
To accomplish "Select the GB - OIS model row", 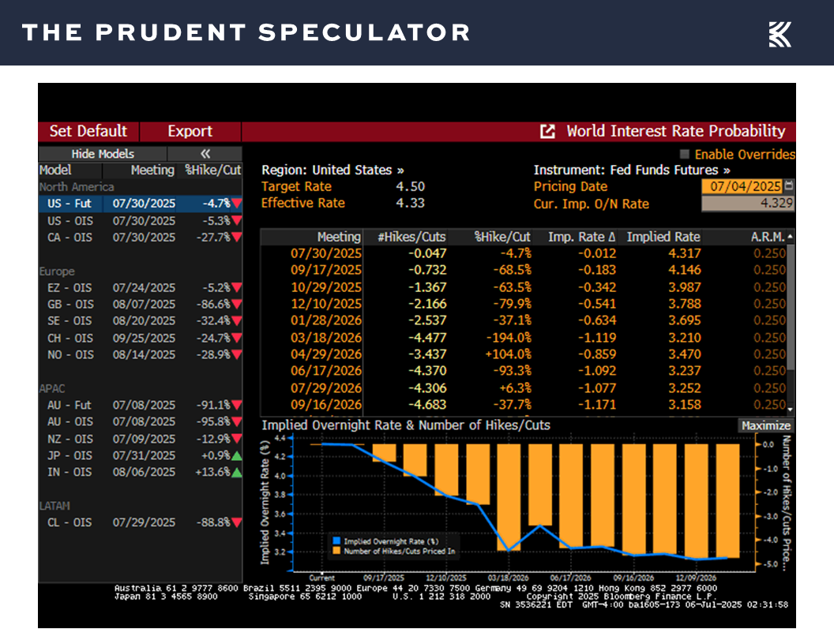I will [141, 304].
